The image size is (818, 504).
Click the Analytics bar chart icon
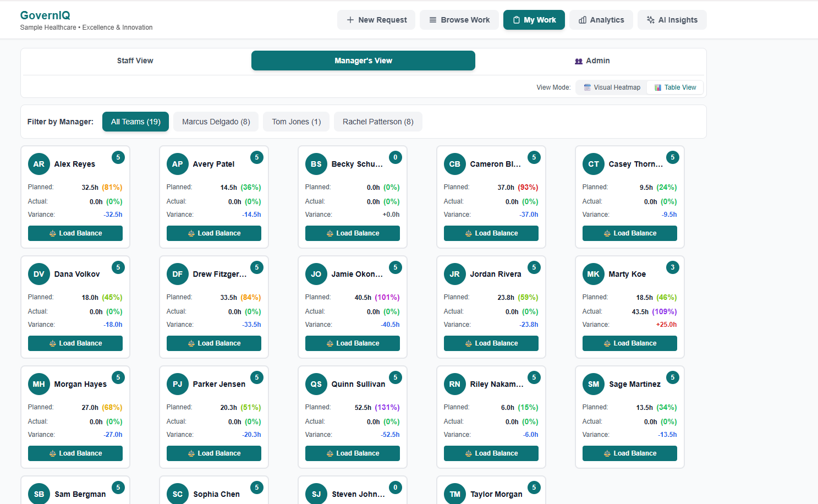[x=583, y=20]
